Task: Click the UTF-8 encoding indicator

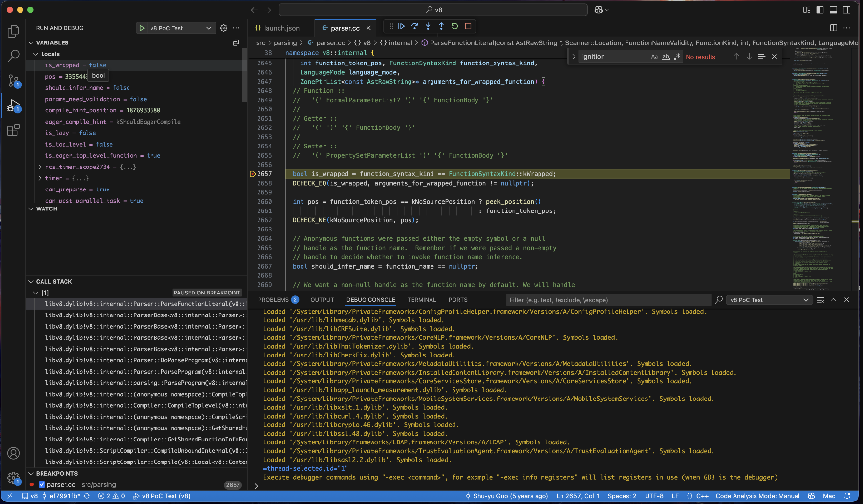Action: [654, 496]
